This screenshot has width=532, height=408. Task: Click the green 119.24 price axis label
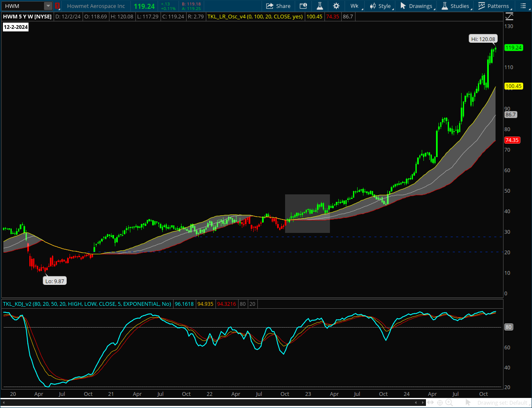514,47
